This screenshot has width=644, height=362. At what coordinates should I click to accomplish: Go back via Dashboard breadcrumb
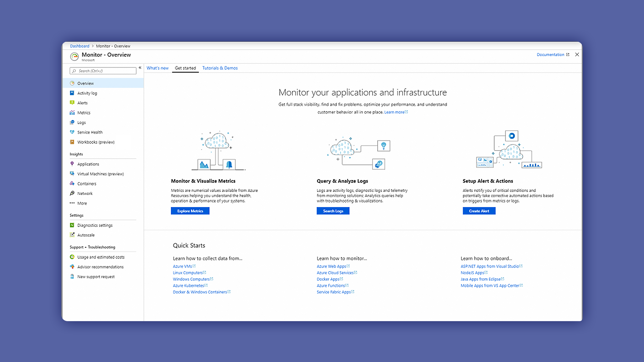click(80, 46)
